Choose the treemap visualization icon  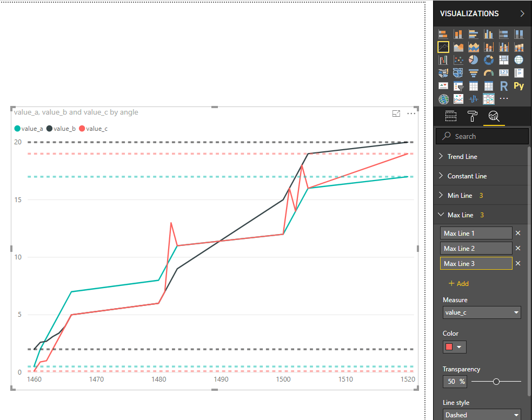pyautogui.click(x=504, y=60)
